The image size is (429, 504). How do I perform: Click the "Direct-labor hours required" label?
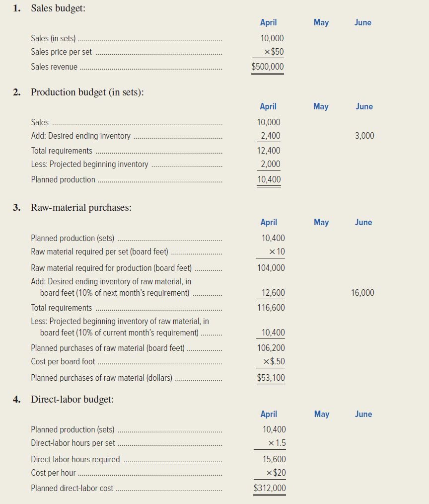tap(75, 459)
